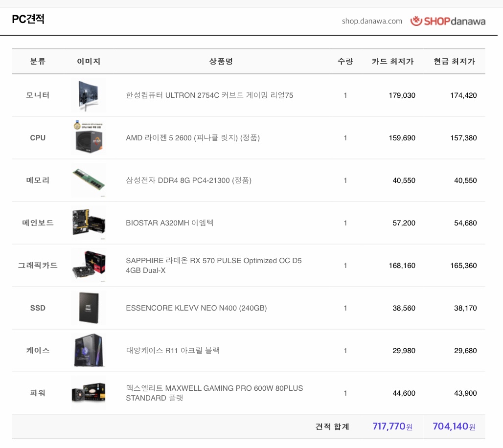Open the 대양케이스 R11 아크릴 블랙 product name
The image size is (503, 448).
click(173, 351)
